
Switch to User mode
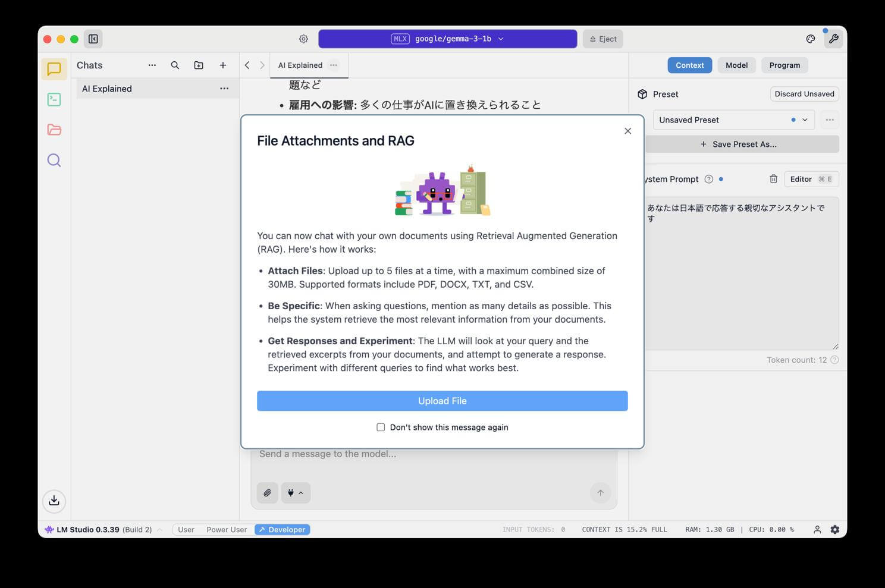pos(186,529)
